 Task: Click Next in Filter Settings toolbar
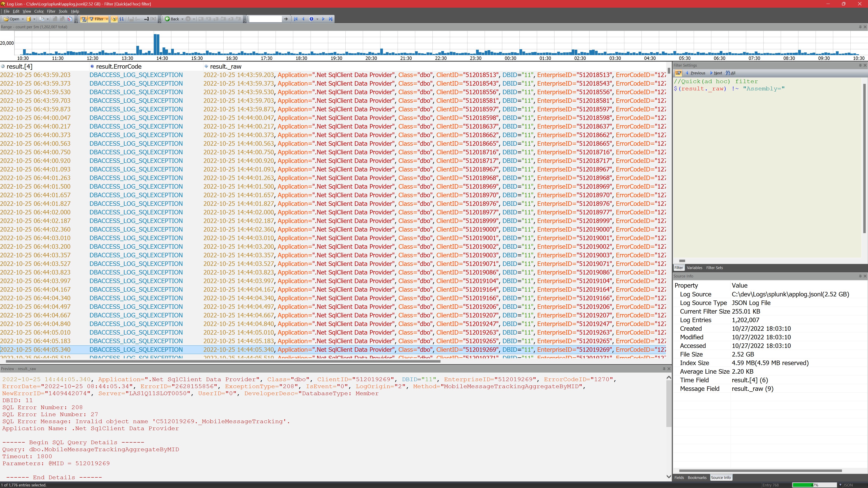716,73
